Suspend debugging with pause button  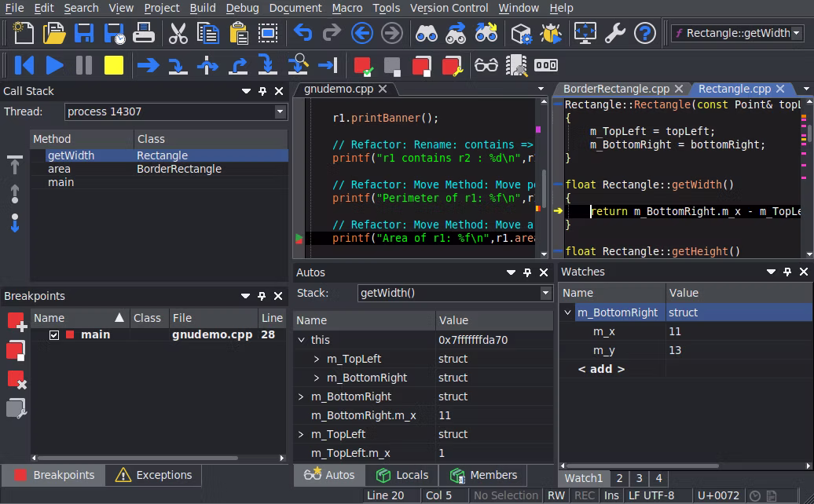pyautogui.click(x=83, y=65)
